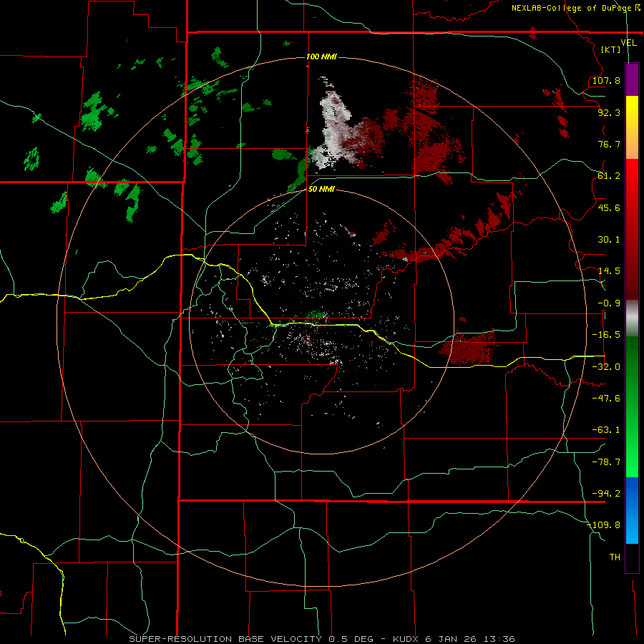Click the 45.6 velocity scale value
The width and height of the screenshot is (644, 644).
click(x=609, y=208)
